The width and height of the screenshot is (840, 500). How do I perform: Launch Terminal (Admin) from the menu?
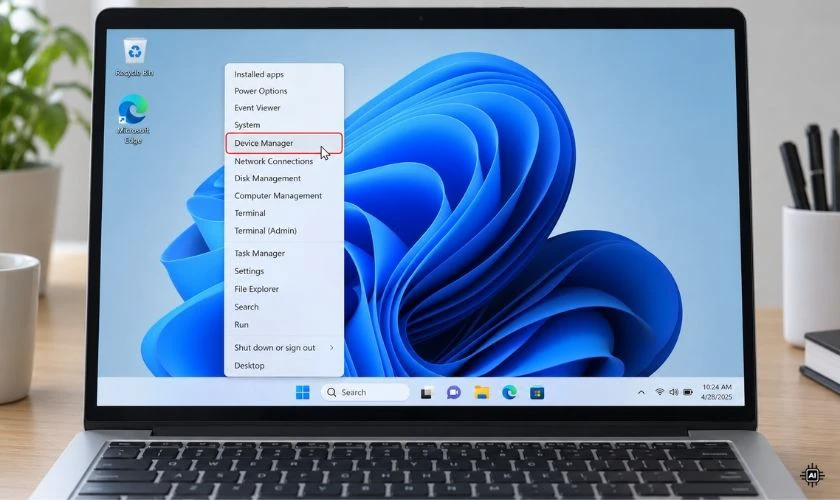284,230
